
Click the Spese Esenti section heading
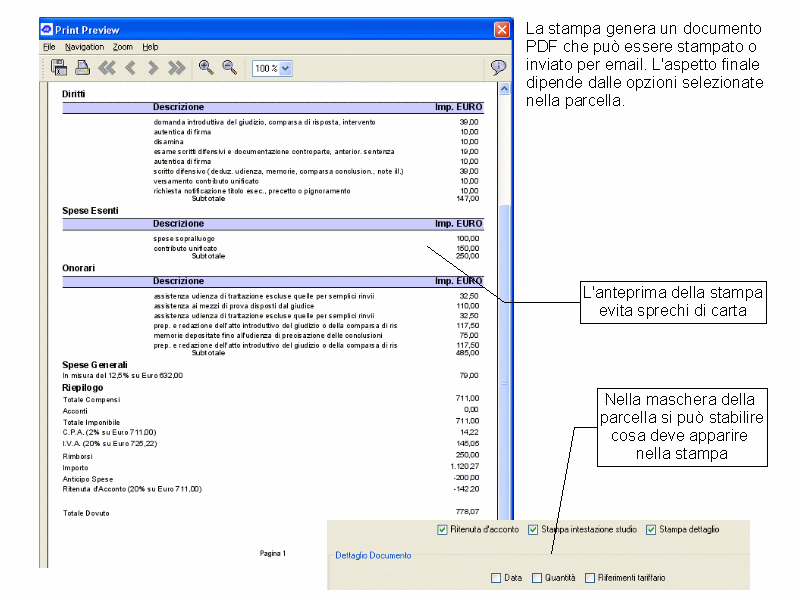[90, 211]
